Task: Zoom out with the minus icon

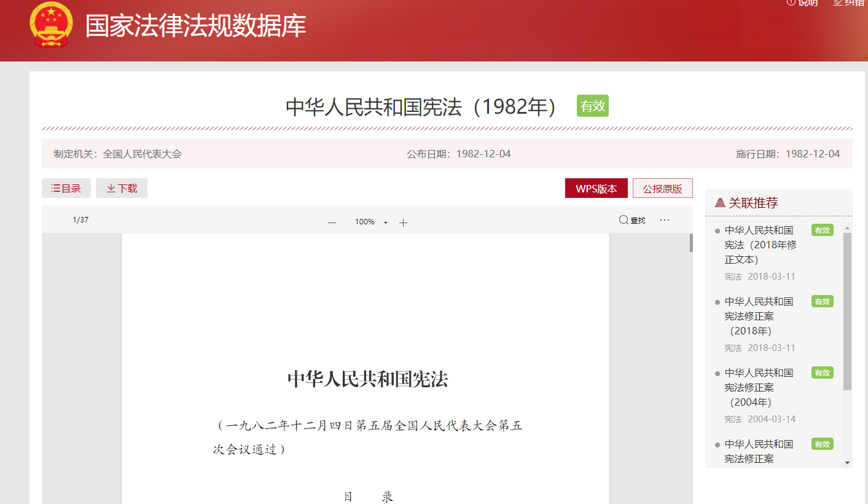Action: click(332, 222)
